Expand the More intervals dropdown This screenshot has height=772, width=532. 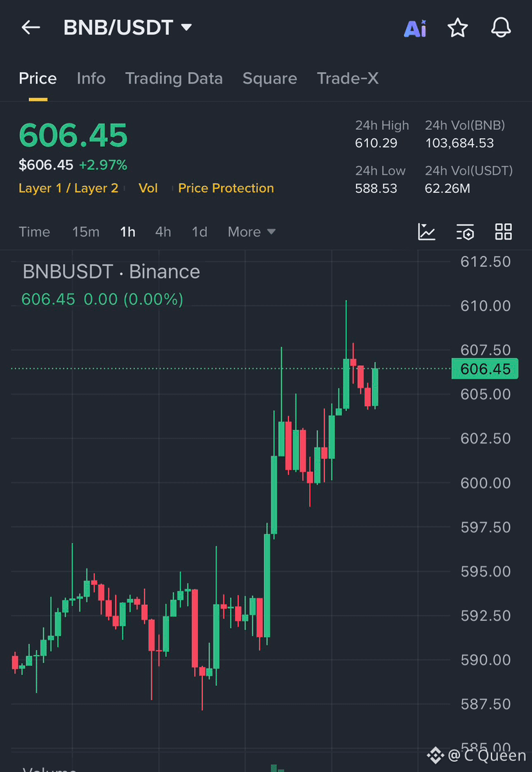pyautogui.click(x=251, y=232)
